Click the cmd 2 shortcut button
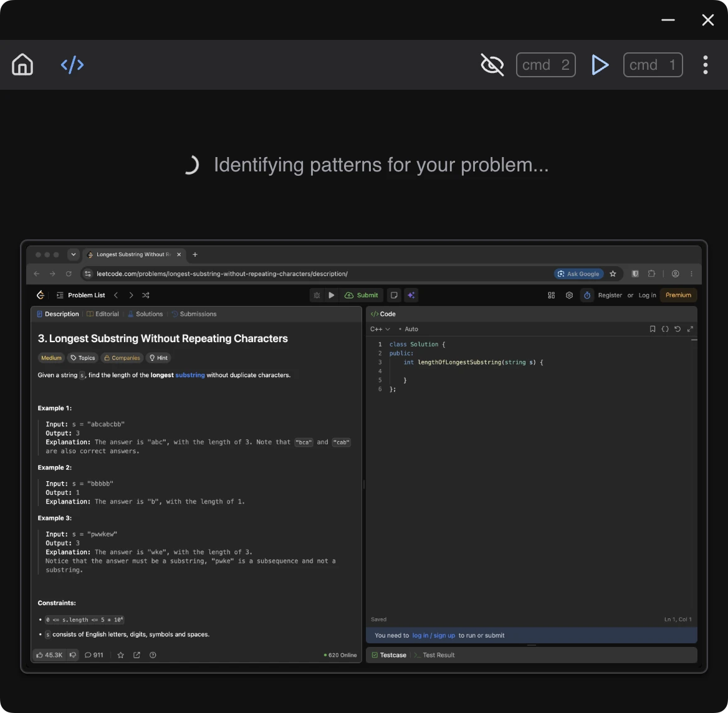 [x=545, y=65]
